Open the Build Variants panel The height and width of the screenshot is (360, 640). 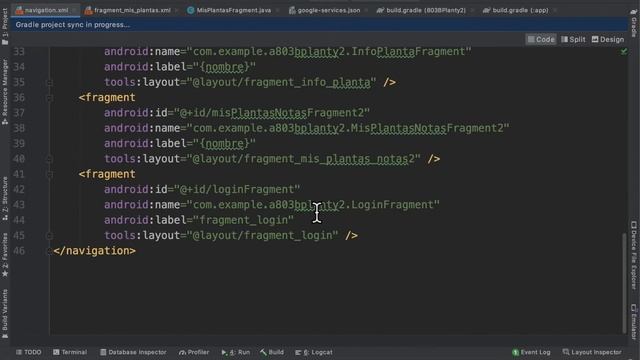pos(5,313)
